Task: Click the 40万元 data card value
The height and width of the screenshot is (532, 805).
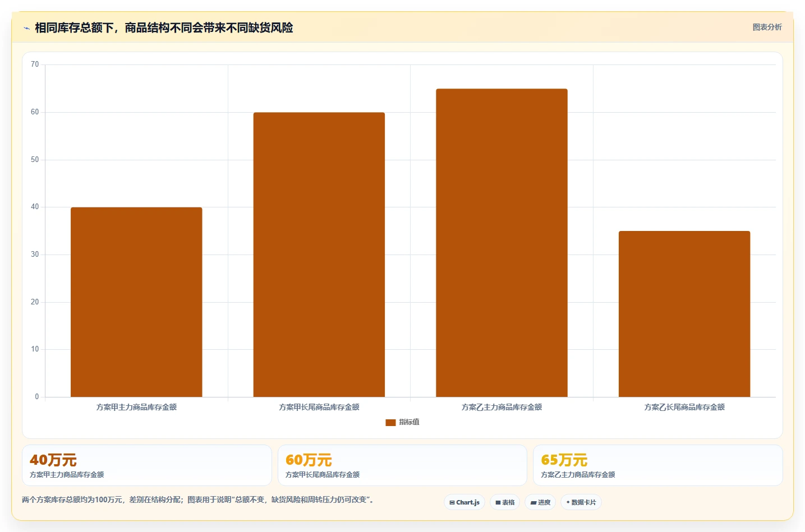Action: coord(53,460)
